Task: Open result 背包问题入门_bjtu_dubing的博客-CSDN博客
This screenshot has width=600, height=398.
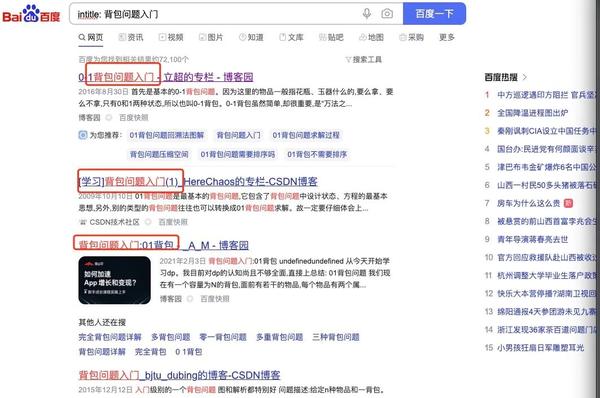Action: tap(179, 375)
